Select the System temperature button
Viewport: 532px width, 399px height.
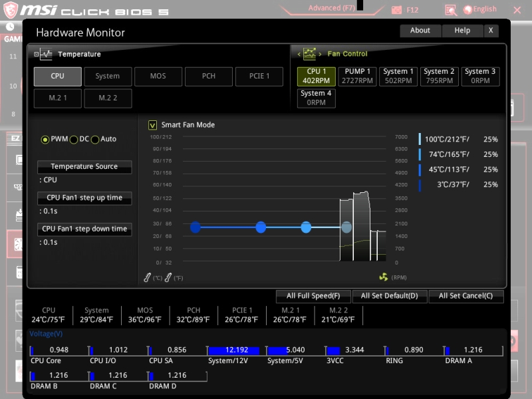tap(108, 76)
